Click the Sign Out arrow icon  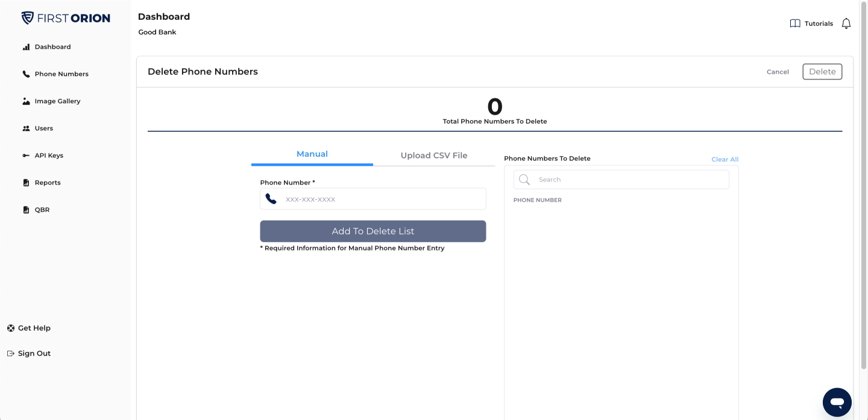[x=11, y=354]
